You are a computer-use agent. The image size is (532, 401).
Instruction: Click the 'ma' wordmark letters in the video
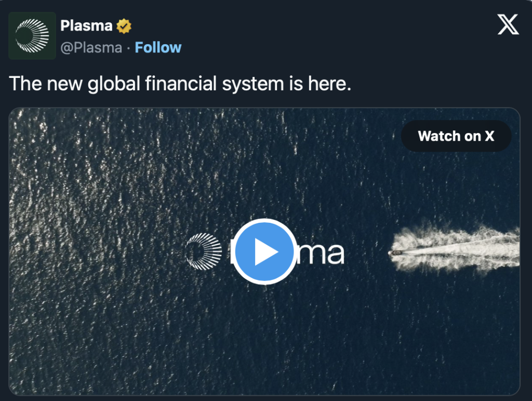[321, 254]
